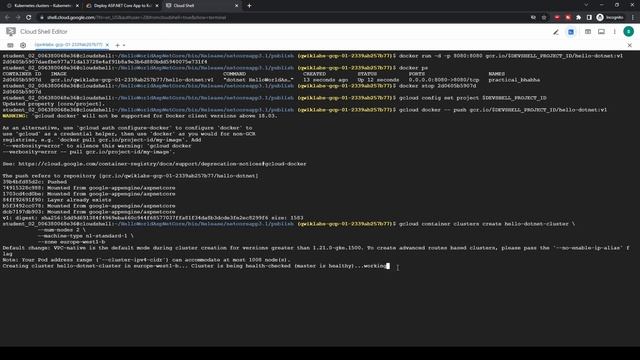Click 'Updated property [core/project].' output line
This screenshot has width=640, height=360.
[53, 104]
